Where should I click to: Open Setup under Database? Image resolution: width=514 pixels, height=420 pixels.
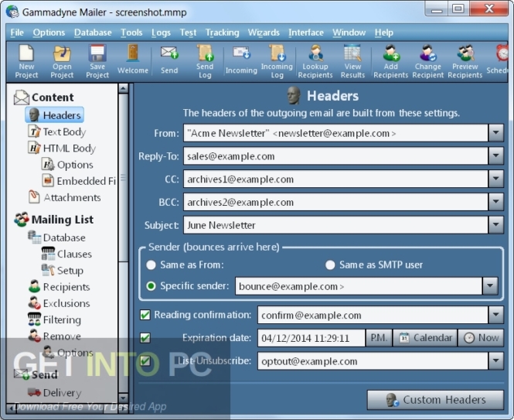(x=63, y=270)
